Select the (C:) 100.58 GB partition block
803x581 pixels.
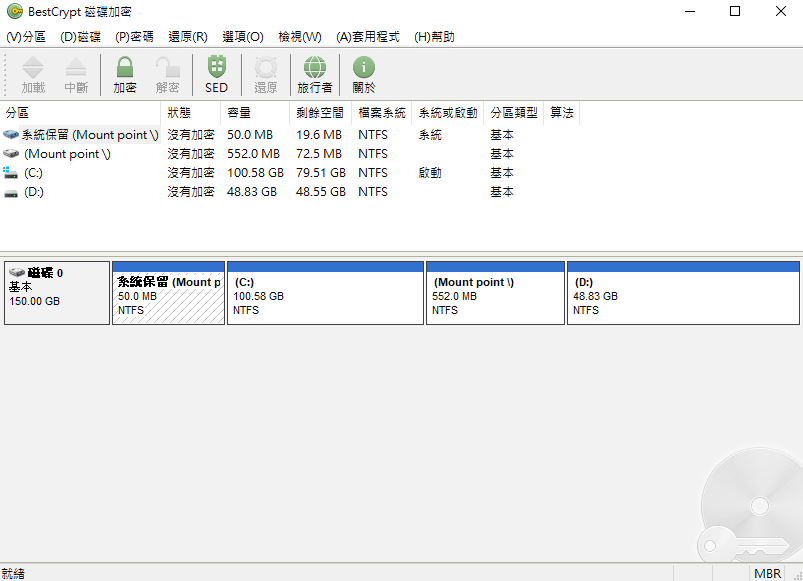[325, 297]
